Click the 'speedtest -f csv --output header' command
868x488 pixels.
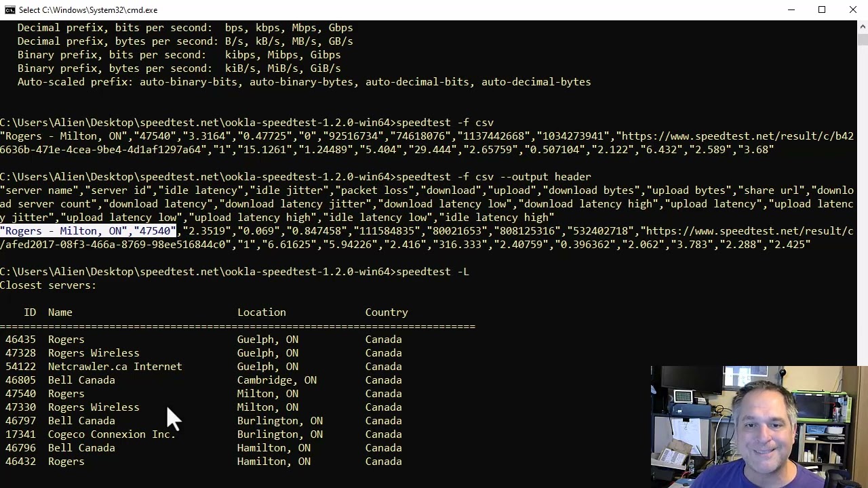pyautogui.click(x=494, y=176)
